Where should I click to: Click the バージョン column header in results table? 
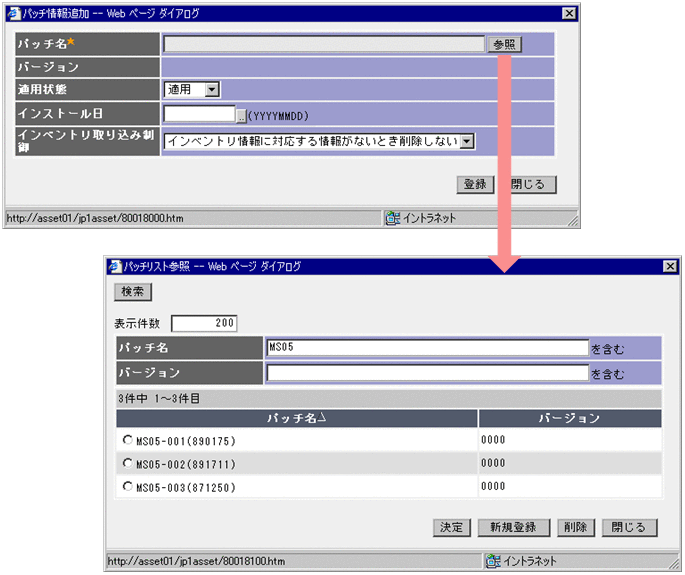point(570,418)
